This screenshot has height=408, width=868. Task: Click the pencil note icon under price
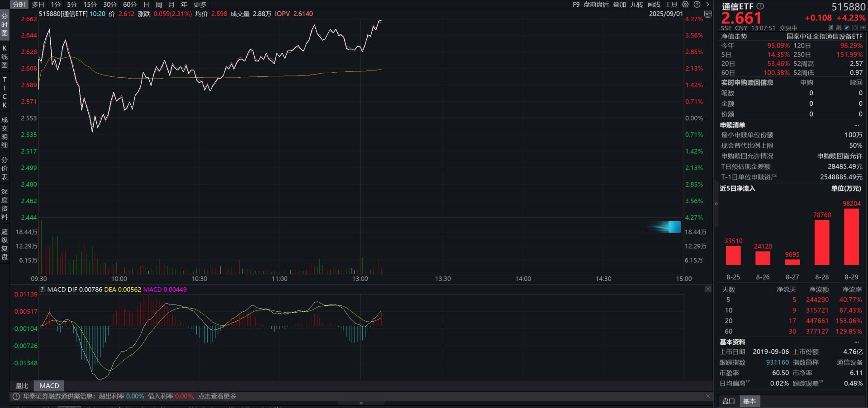coord(847,28)
